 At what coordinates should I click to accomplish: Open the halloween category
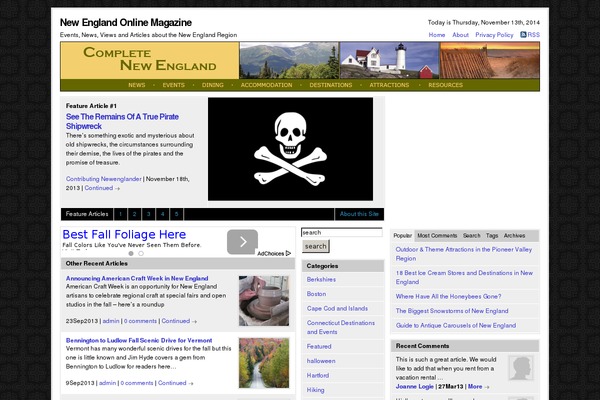coord(321,361)
